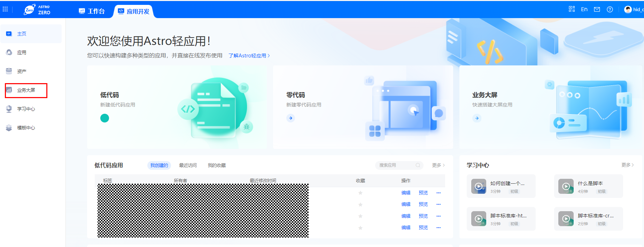Open the help question mark icon

pos(610,9)
